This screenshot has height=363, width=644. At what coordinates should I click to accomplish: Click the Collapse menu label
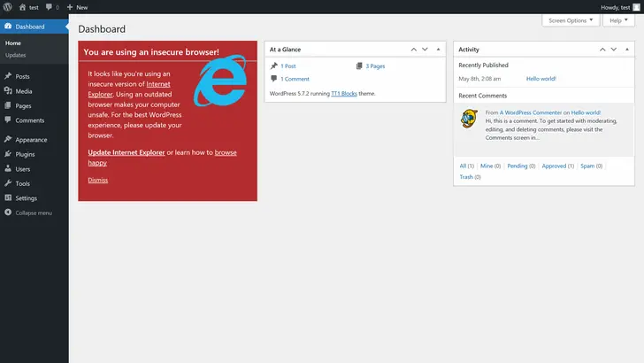coord(34,213)
